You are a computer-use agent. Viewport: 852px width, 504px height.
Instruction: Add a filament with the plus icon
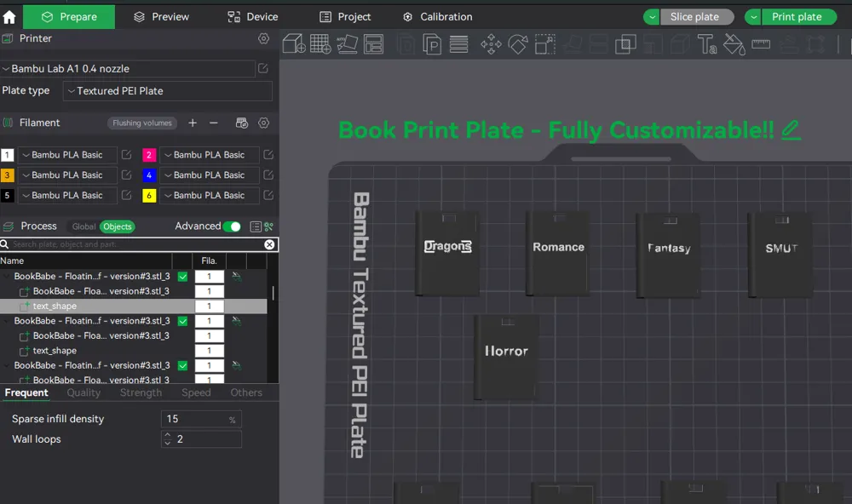pyautogui.click(x=193, y=123)
